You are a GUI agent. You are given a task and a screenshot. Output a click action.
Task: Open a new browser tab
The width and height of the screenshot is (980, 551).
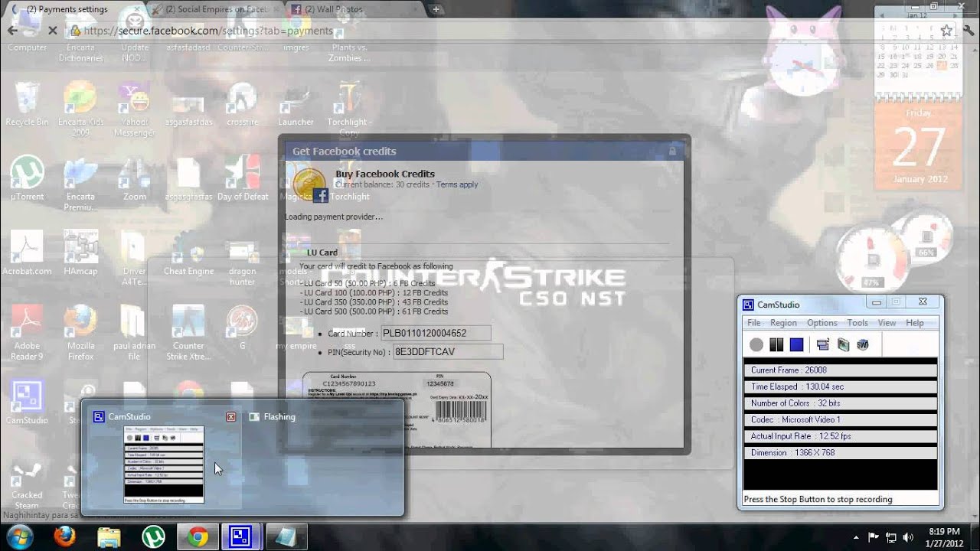[436, 9]
